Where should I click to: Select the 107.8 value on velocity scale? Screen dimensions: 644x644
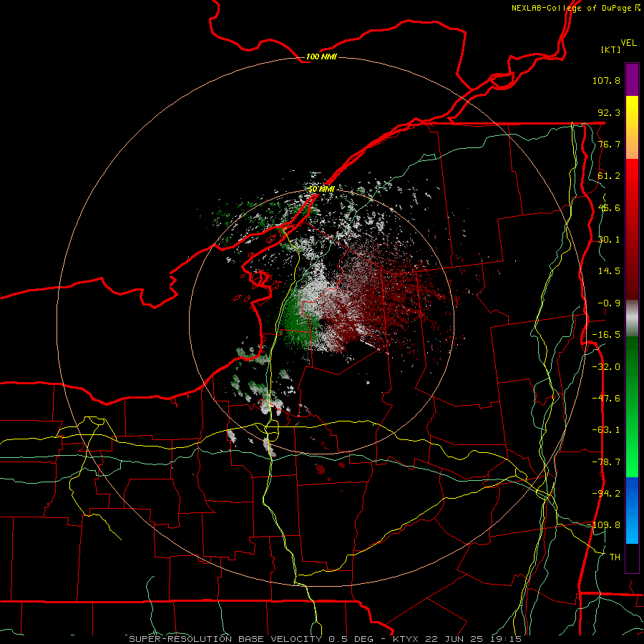tap(606, 80)
